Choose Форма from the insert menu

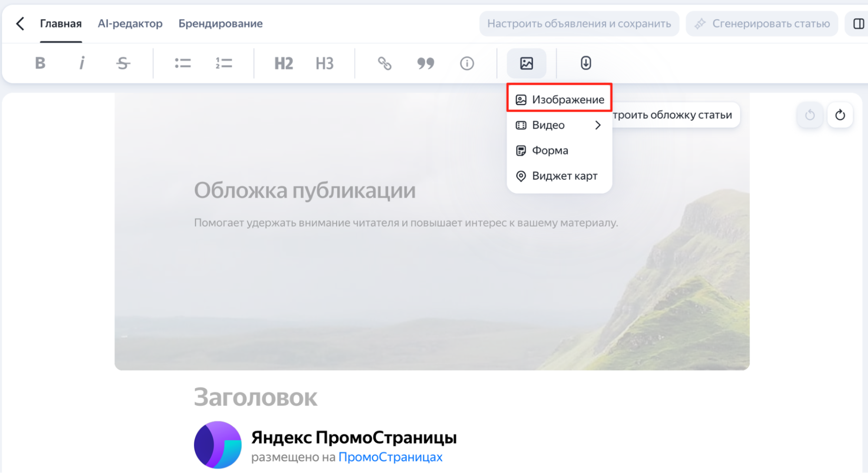coord(559,151)
